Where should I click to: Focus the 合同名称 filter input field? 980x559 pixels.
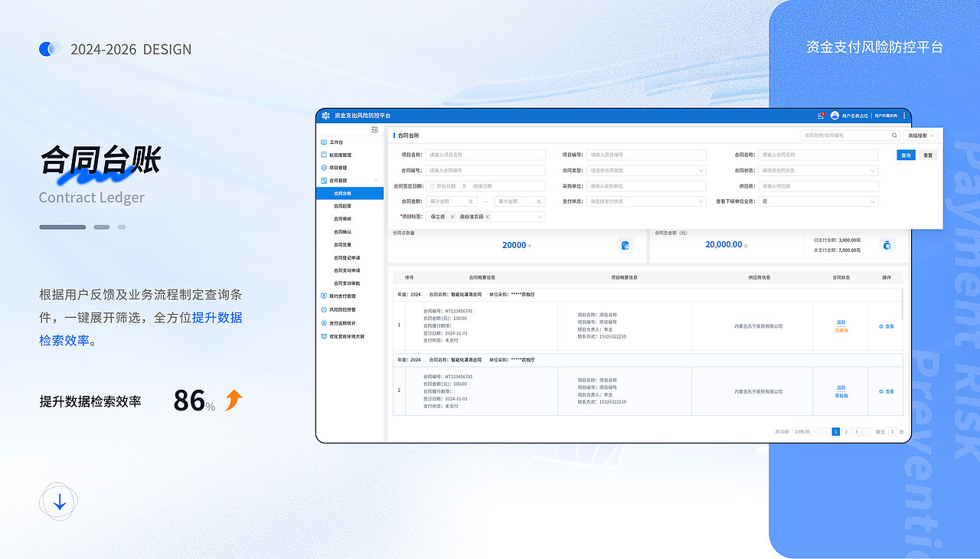(818, 155)
